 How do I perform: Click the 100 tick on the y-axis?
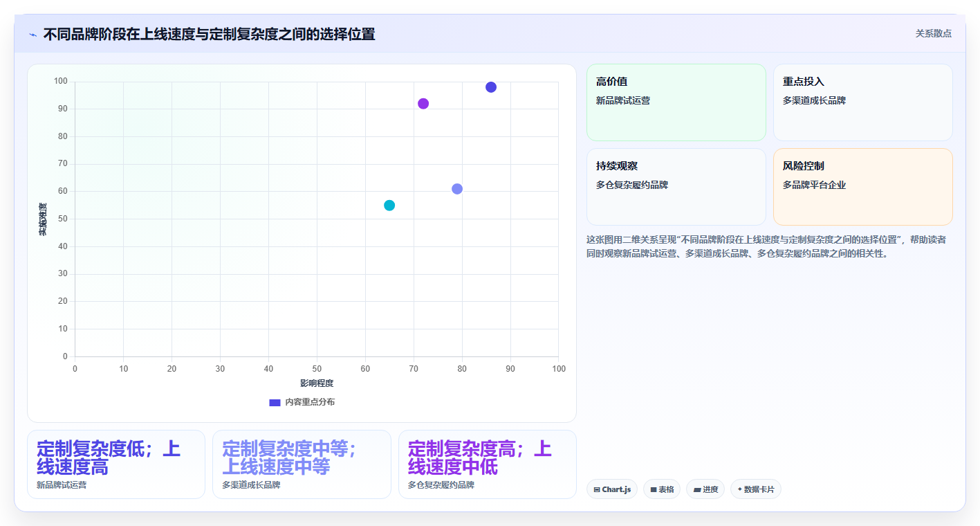coord(61,82)
